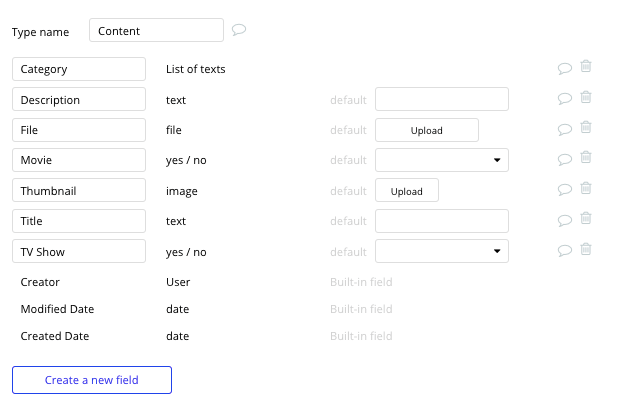Image resolution: width=618 pixels, height=406 pixels.
Task: Open Movie default value dropdown
Action: point(441,160)
